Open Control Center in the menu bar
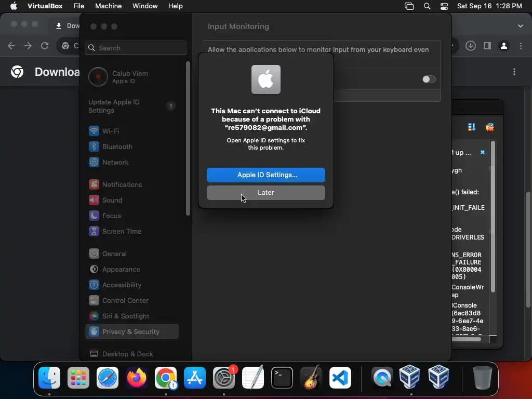The width and height of the screenshot is (532, 399). (444, 6)
